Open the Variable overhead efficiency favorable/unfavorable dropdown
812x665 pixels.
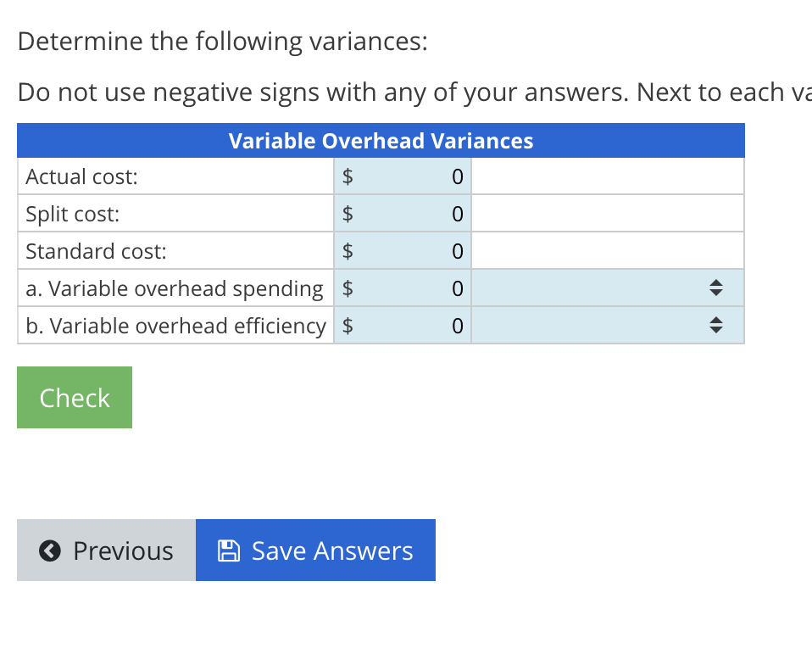click(608, 326)
